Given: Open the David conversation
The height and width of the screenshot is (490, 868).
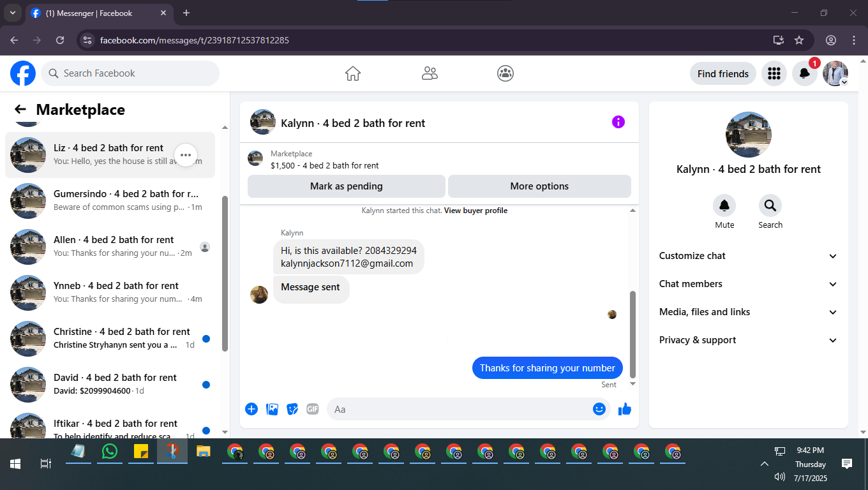Looking at the screenshot, I should click(x=110, y=385).
